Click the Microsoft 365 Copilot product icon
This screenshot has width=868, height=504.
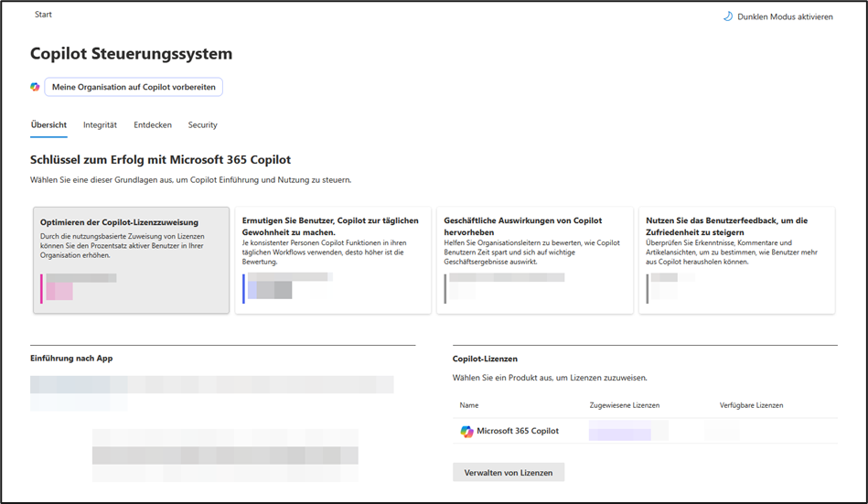pos(466,431)
